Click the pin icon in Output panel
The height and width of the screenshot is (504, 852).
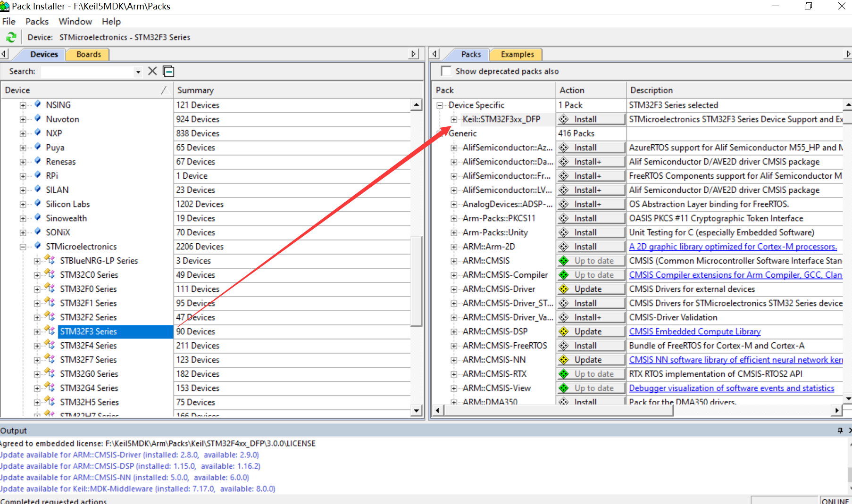[x=840, y=430]
